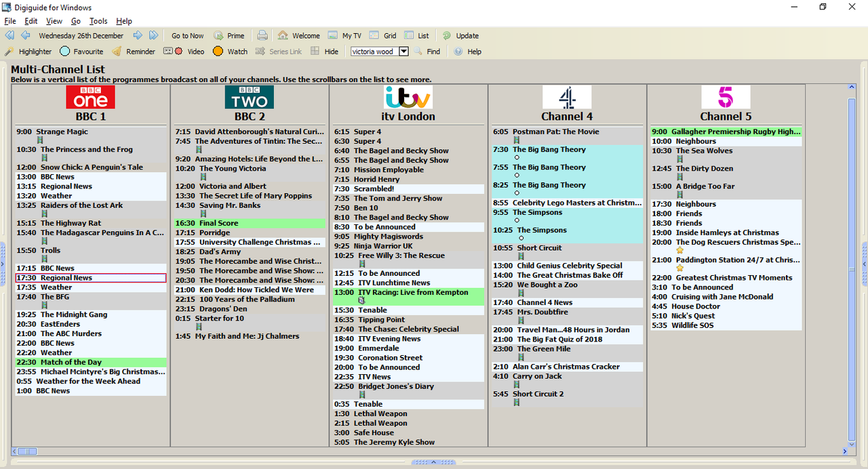Viewport: 868px width, 469px height.
Task: Select Match of the Day at 22:30
Action: pyautogui.click(x=91, y=362)
